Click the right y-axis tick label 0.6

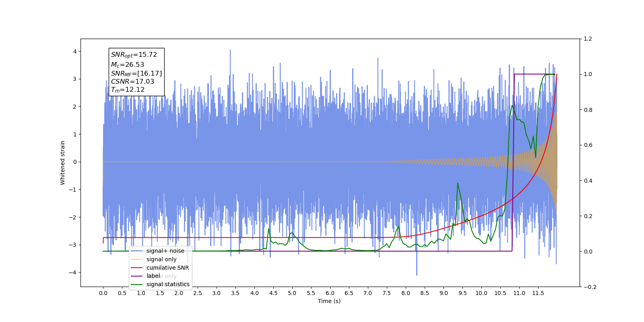click(588, 145)
